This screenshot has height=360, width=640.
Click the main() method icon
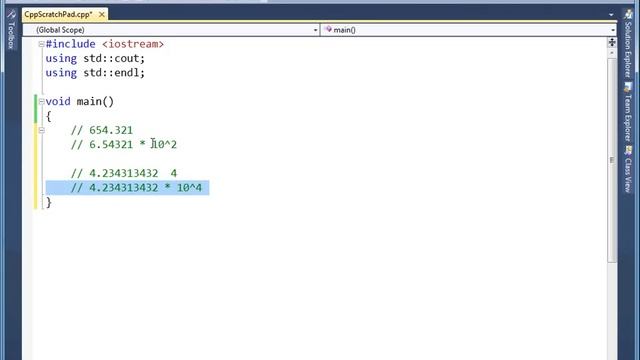tap(328, 29)
